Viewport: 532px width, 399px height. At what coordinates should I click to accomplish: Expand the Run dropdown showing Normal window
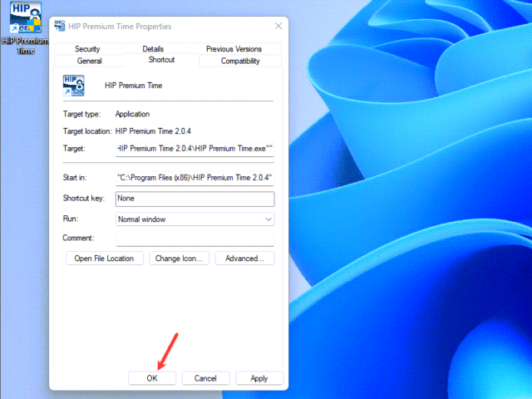(195, 219)
